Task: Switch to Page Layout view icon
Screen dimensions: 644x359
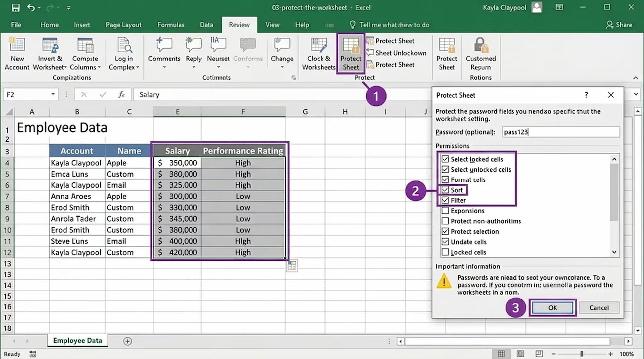Action: click(x=520, y=354)
